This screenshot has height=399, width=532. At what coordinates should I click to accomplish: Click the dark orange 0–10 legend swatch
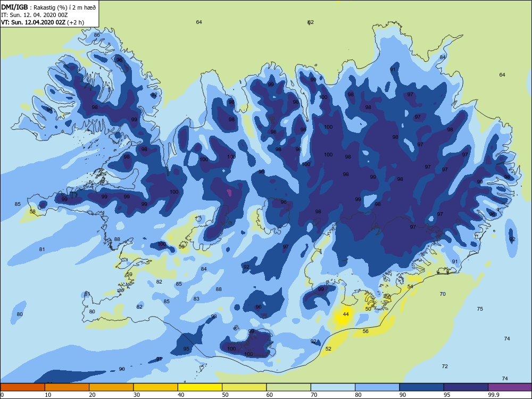pos(22,387)
